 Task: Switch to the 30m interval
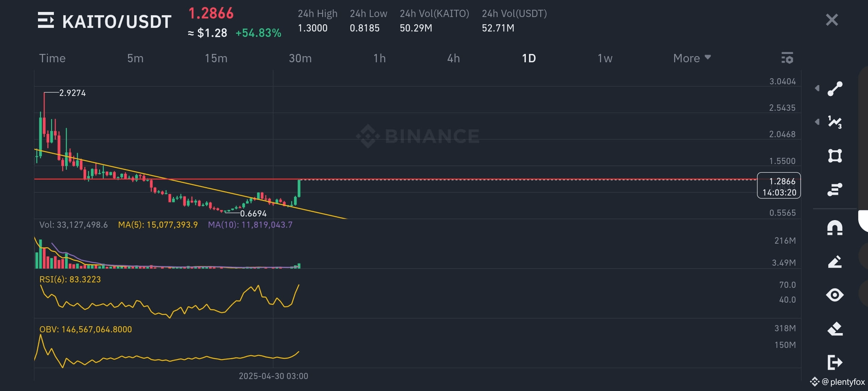coord(300,58)
